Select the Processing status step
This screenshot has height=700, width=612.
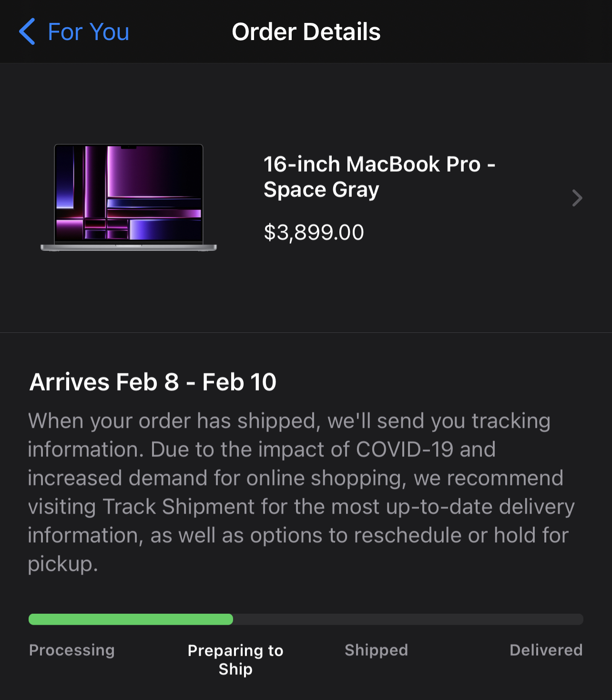[72, 650]
